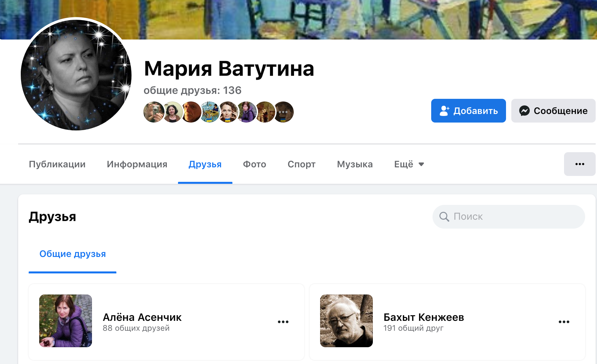
Task: Open Мария Ватутина's profile picture
Action: [76, 75]
